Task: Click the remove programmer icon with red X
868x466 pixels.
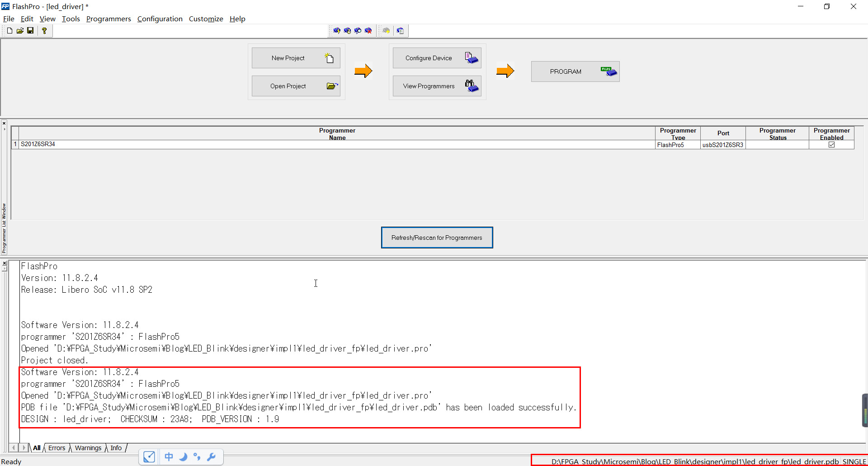Action: pos(369,30)
